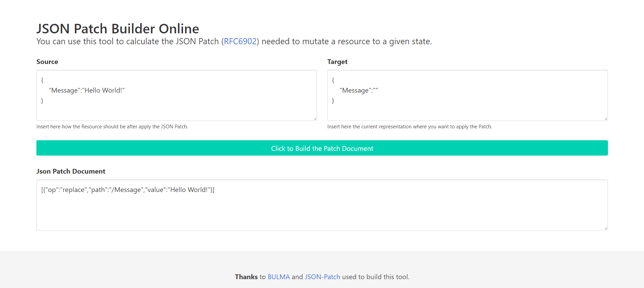This screenshot has width=644, height=288.
Task: Click the "Message":"Hello World!" line in Source
Action: tap(87, 90)
